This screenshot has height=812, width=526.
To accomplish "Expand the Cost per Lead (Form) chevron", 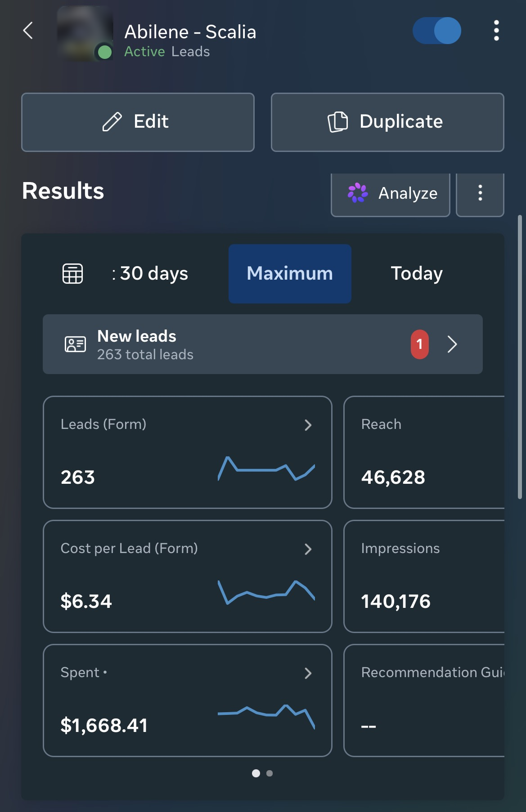I will (308, 549).
